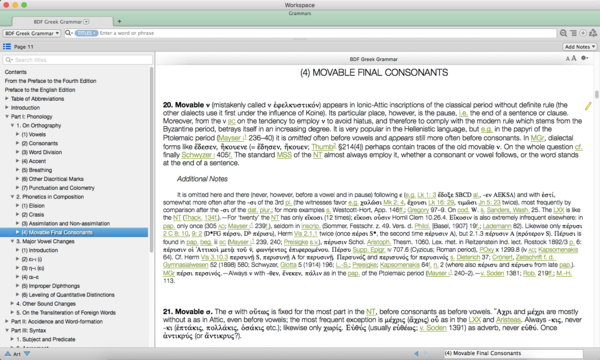The height and width of the screenshot is (360, 600).
Task: Collapse 2. Phonetics in Composition
Action: 12,197
